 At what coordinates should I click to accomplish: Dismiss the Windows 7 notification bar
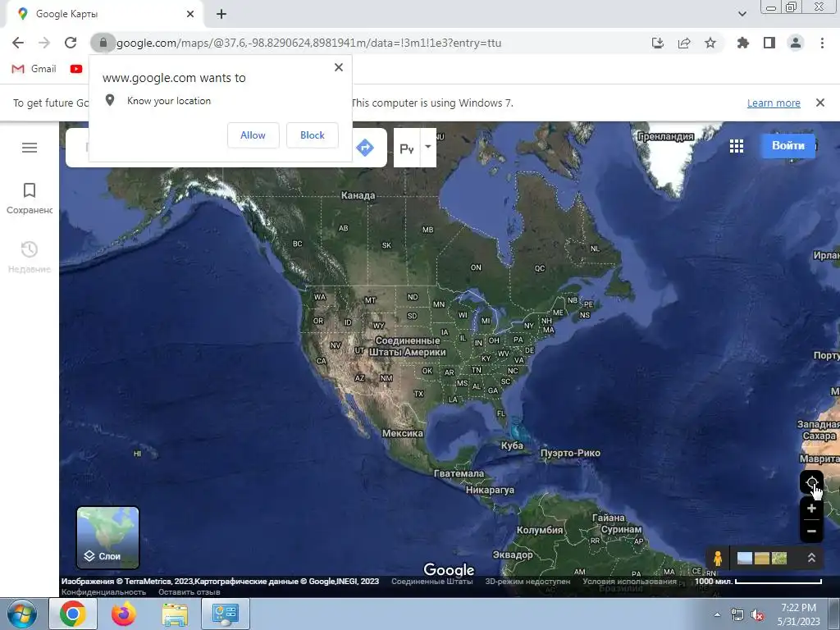pos(820,103)
